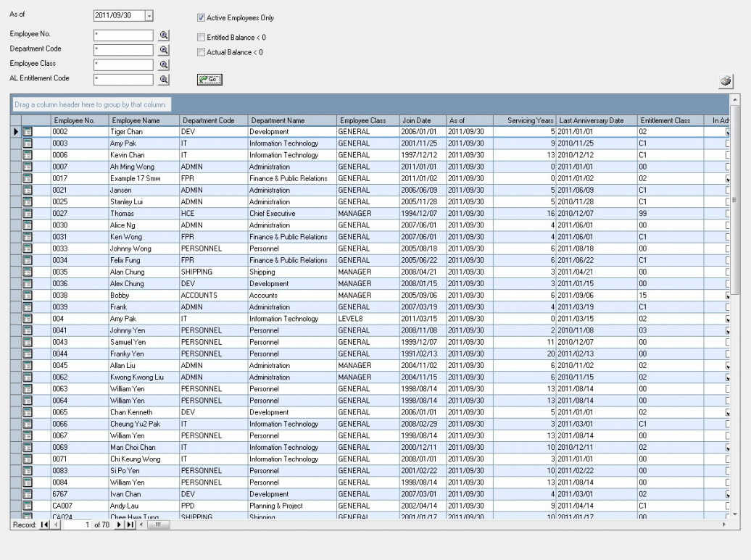The width and height of the screenshot is (751, 560).
Task: Open detail icon for Example 17 Smw row
Action: pyautogui.click(x=28, y=178)
